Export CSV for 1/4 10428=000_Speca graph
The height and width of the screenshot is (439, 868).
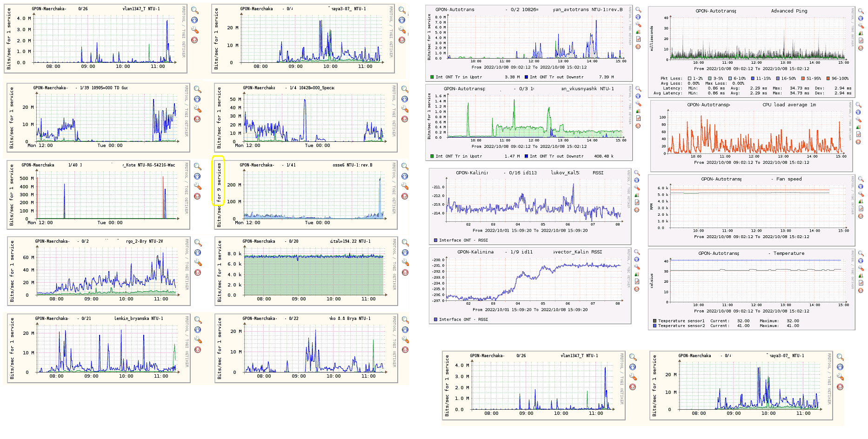405,99
